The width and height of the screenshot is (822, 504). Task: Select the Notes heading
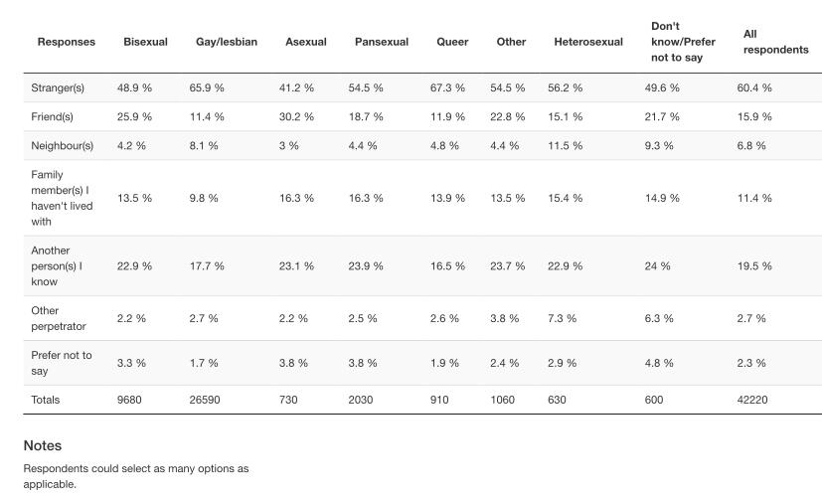[43, 445]
